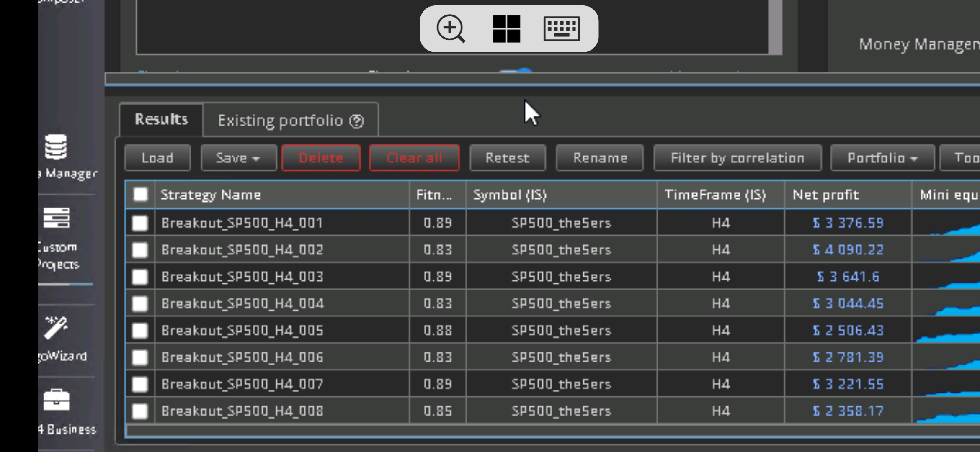The height and width of the screenshot is (452, 980).
Task: Open the Data Manager database icon
Action: pos(56,147)
